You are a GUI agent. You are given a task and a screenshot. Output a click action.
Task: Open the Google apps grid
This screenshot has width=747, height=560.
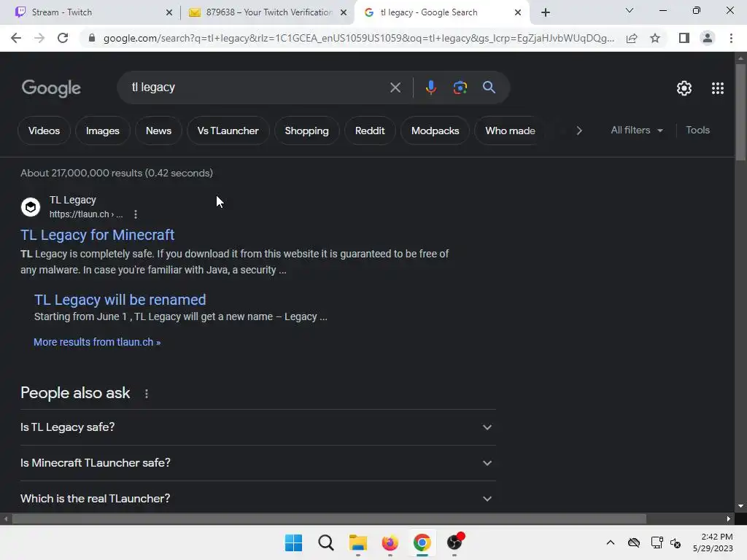pyautogui.click(x=718, y=88)
